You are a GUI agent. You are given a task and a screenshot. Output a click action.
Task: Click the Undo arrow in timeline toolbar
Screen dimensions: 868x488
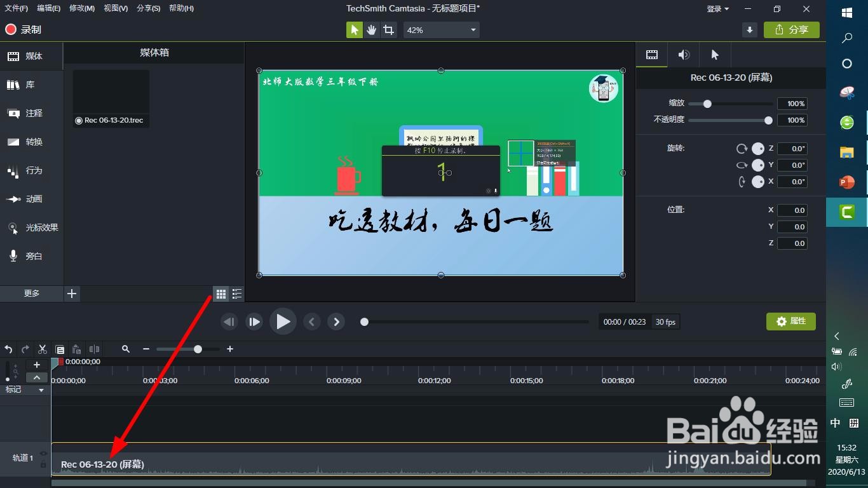tap(8, 349)
